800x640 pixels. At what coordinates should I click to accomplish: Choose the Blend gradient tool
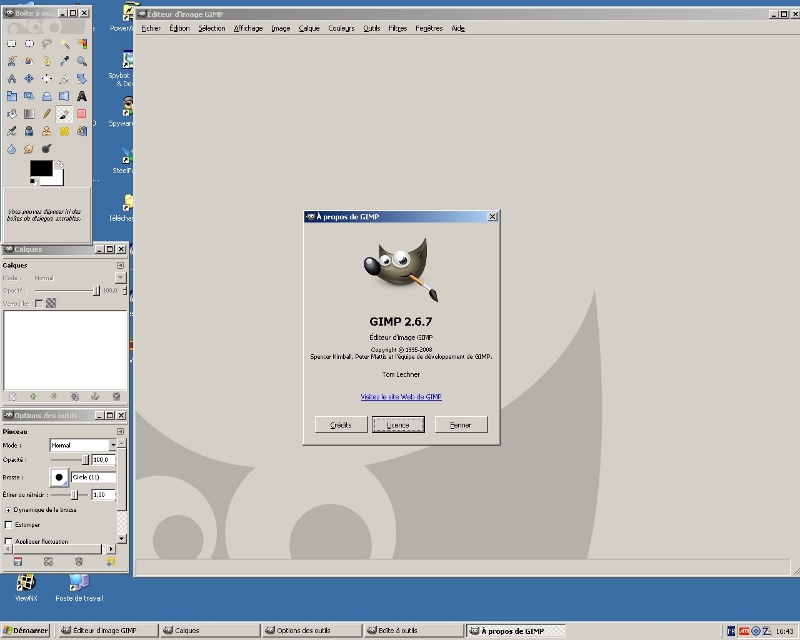29,114
